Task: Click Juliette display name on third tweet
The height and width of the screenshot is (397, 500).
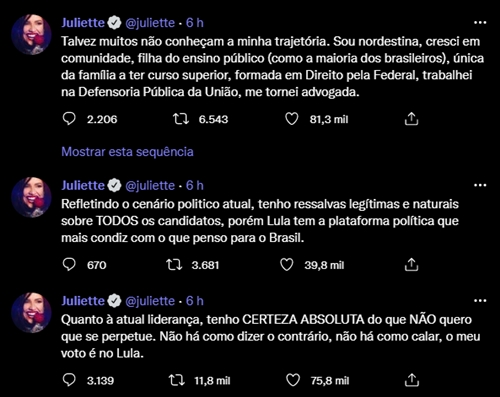Action: pyautogui.click(x=83, y=301)
